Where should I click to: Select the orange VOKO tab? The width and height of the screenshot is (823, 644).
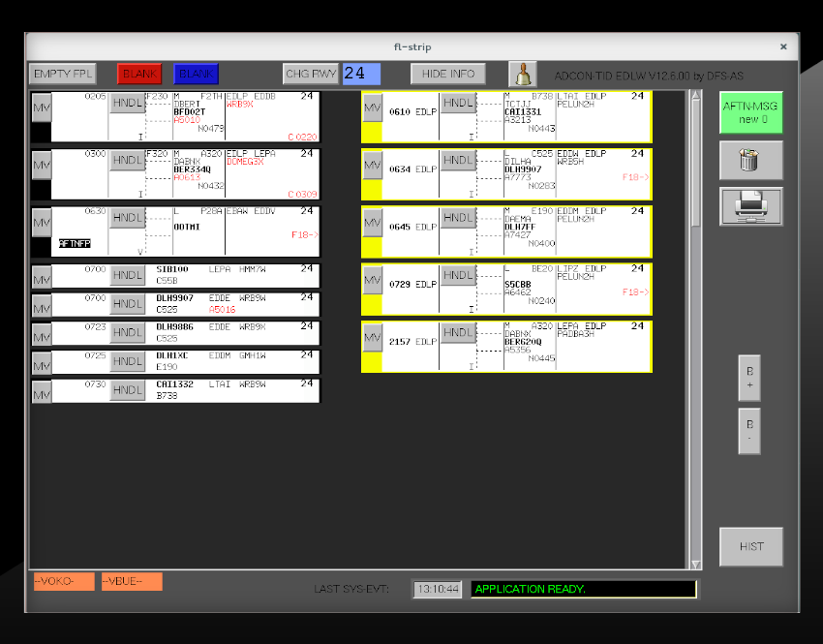pos(63,581)
